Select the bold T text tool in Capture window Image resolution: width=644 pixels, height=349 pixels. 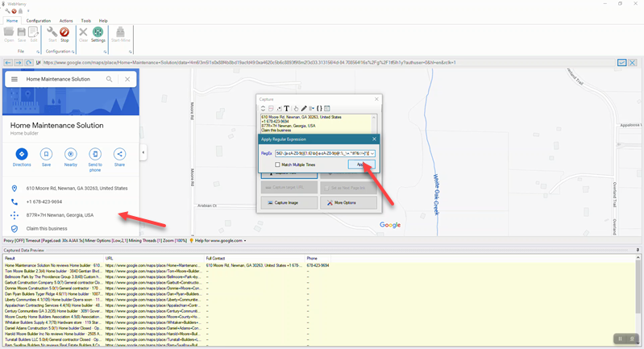point(287,108)
